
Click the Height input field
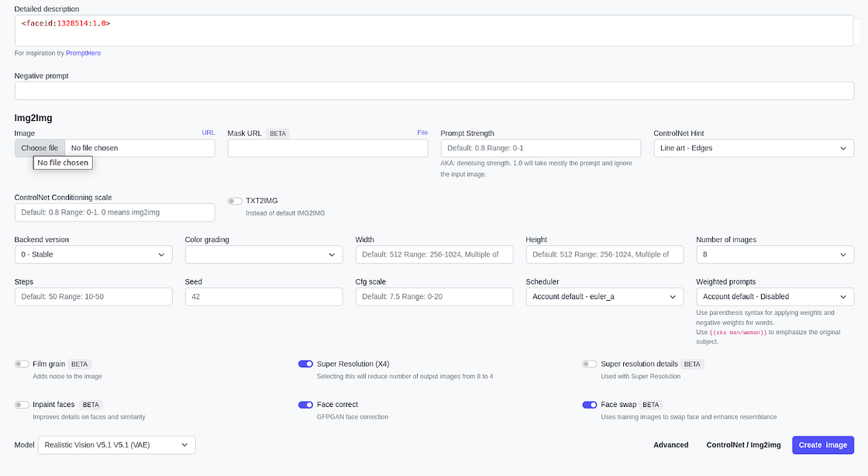click(x=604, y=254)
